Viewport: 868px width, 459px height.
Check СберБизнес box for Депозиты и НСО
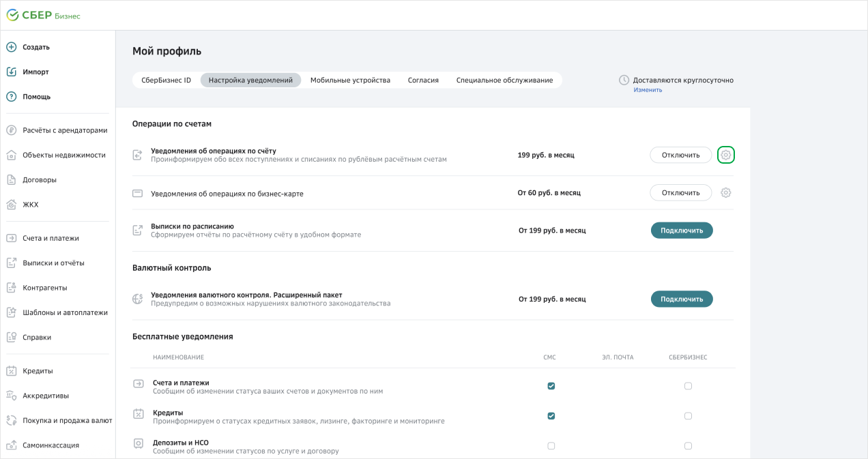tap(688, 446)
